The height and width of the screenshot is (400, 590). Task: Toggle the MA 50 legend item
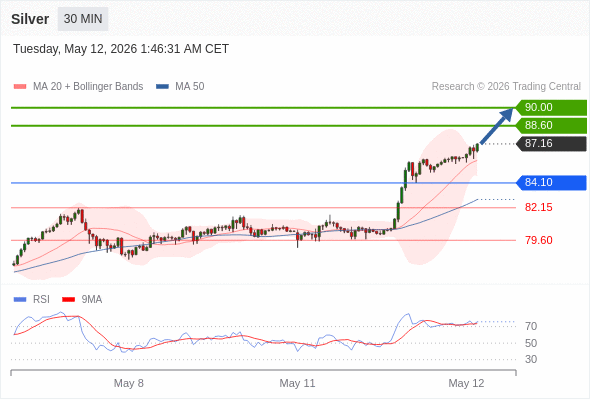click(180, 87)
